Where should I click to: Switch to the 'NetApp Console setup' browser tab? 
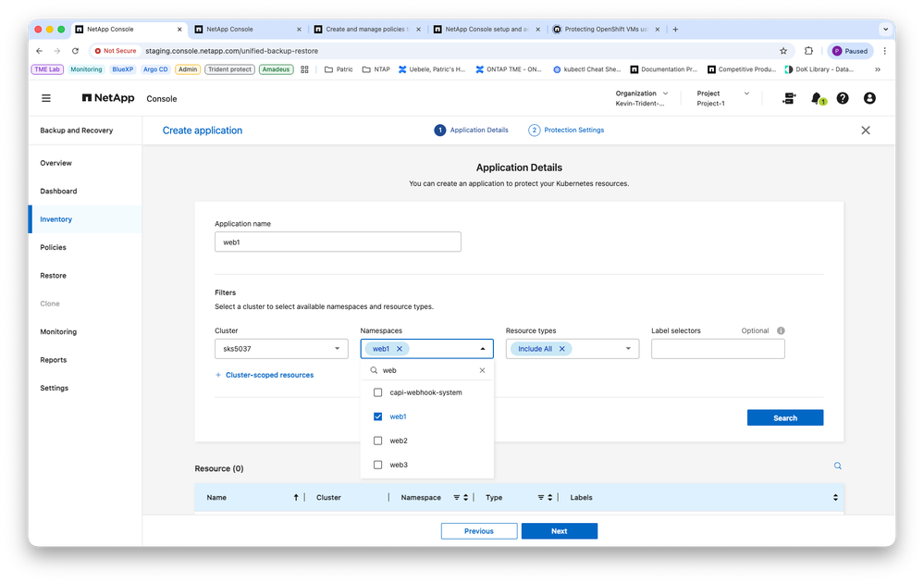click(487, 29)
